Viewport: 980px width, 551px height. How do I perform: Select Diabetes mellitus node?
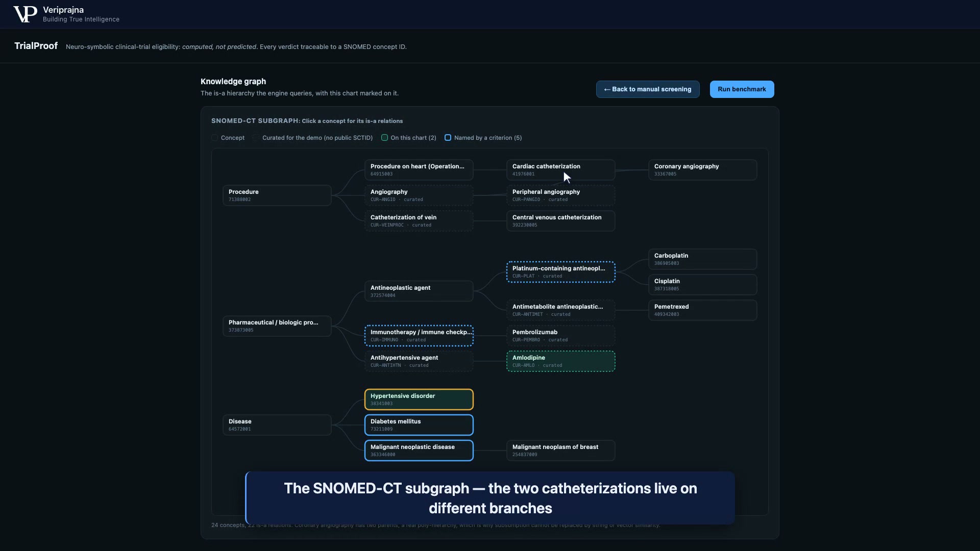419,425
